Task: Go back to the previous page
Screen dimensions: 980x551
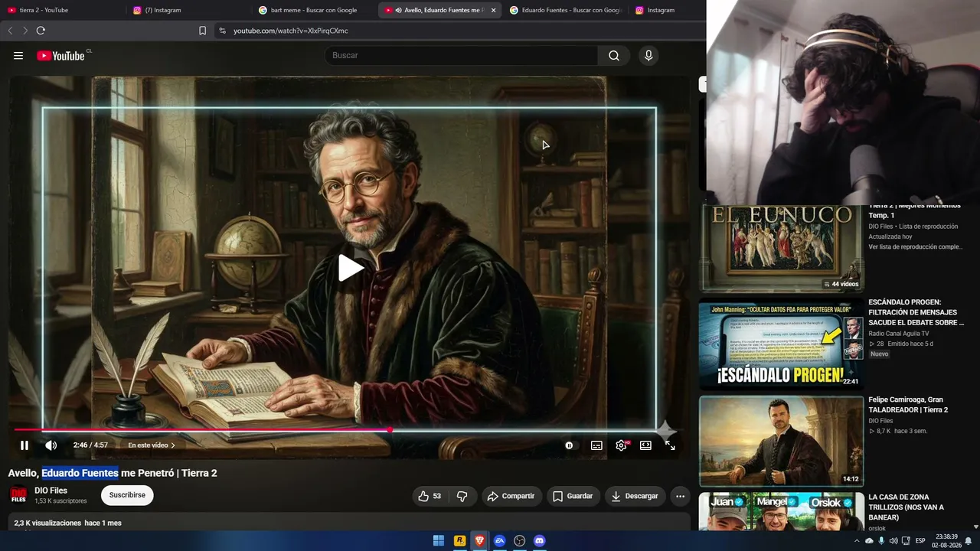Action: coord(10,31)
